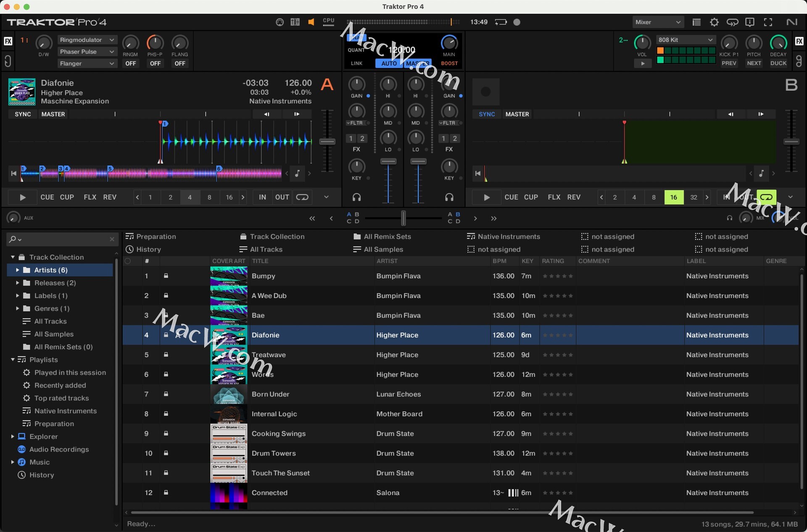
Task: Enable the RINGM effect OFF button
Action: click(x=130, y=63)
